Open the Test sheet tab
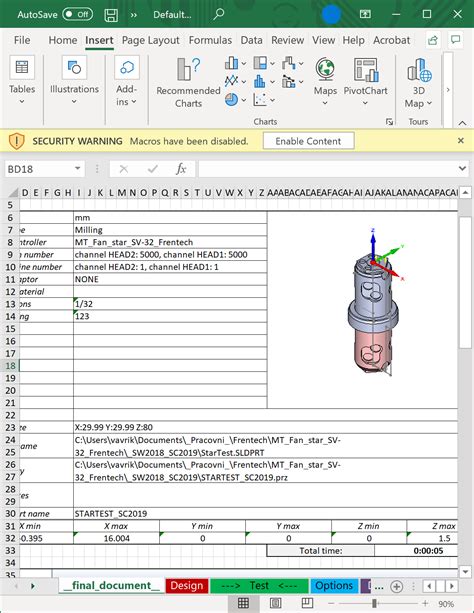 click(259, 586)
